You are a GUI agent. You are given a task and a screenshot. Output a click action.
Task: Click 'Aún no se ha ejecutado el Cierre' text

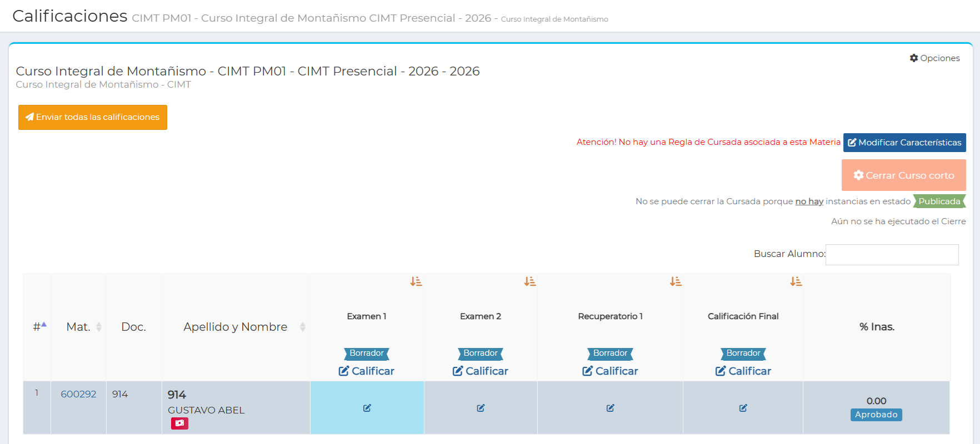pos(898,221)
